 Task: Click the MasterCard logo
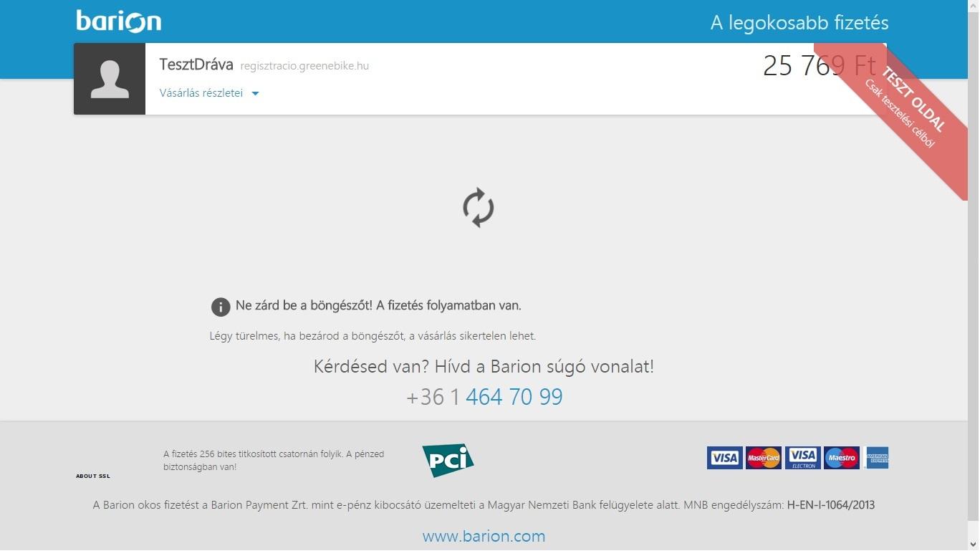click(763, 458)
